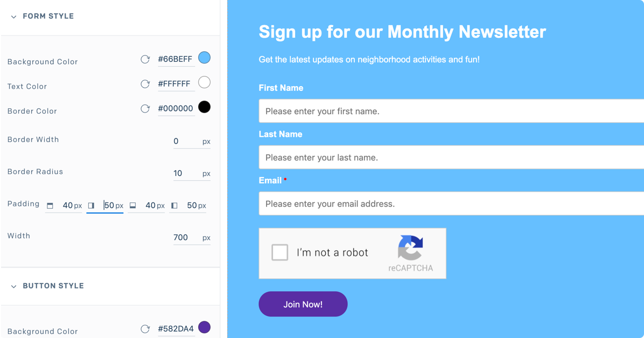The image size is (644, 338).
Task: Click the right padding icon
Action: click(91, 206)
